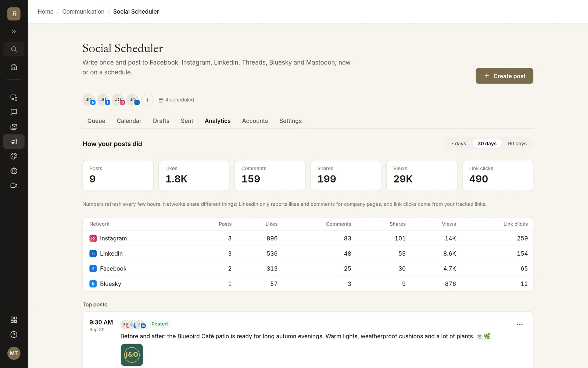Screen dimensions: 588x368
Task: Click the Facebook row in network table
Action: (308, 269)
